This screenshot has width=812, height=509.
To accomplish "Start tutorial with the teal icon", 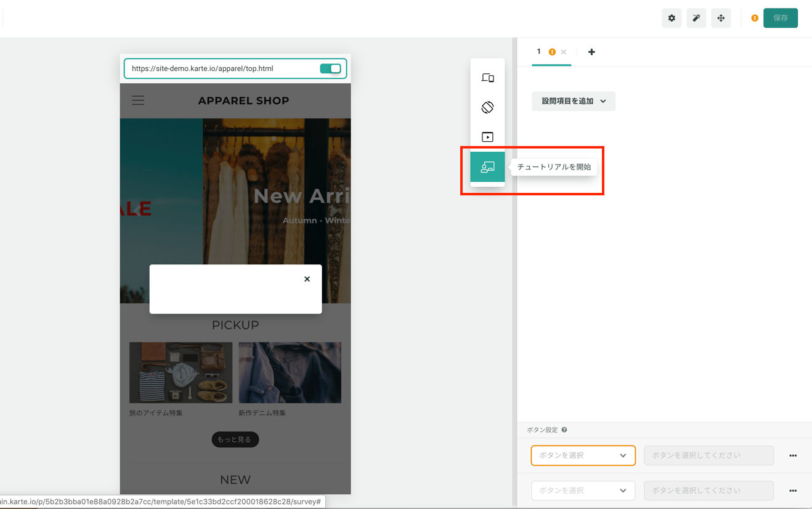I will click(487, 167).
